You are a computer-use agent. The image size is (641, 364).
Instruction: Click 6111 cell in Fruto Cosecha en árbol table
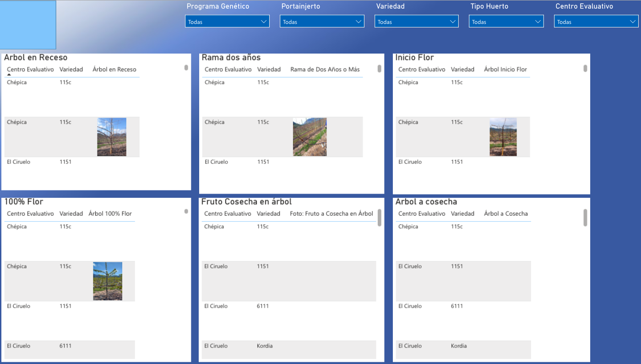[x=263, y=306]
